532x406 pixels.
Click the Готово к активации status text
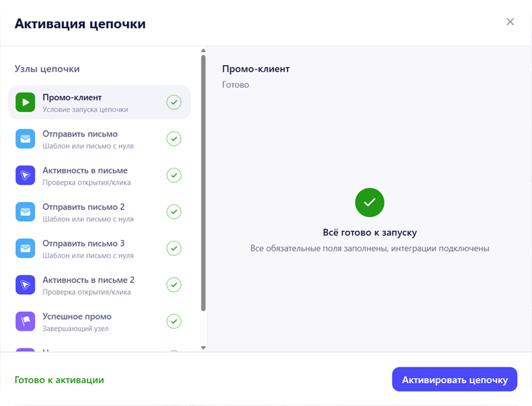[59, 380]
